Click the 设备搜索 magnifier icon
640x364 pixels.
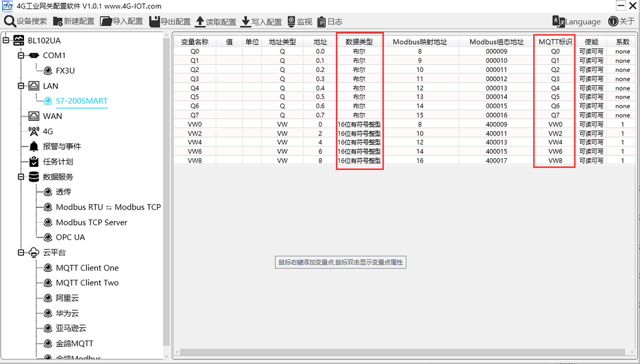coord(10,21)
